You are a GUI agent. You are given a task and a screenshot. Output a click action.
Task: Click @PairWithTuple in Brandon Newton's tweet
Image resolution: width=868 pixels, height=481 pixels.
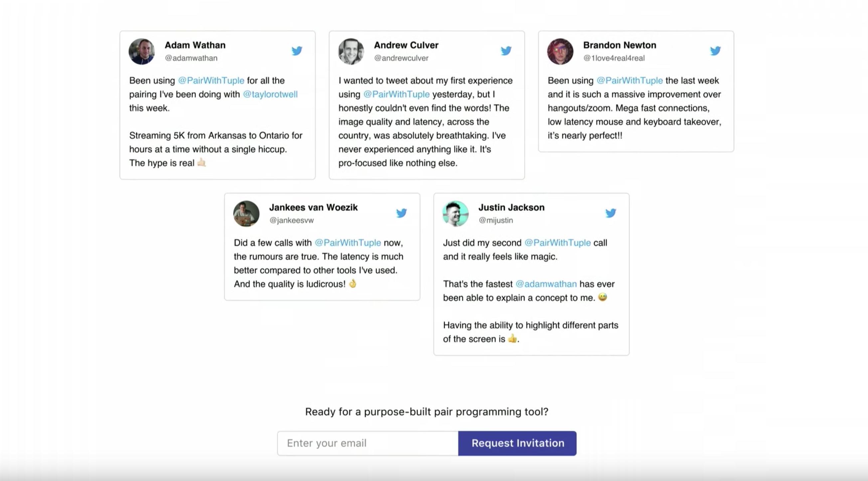click(x=630, y=80)
